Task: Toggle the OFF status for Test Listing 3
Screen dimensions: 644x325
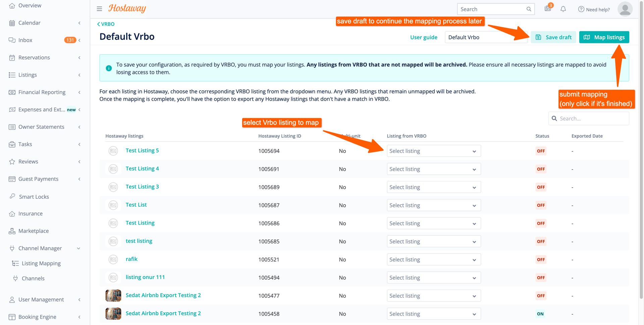Action: coord(541,187)
